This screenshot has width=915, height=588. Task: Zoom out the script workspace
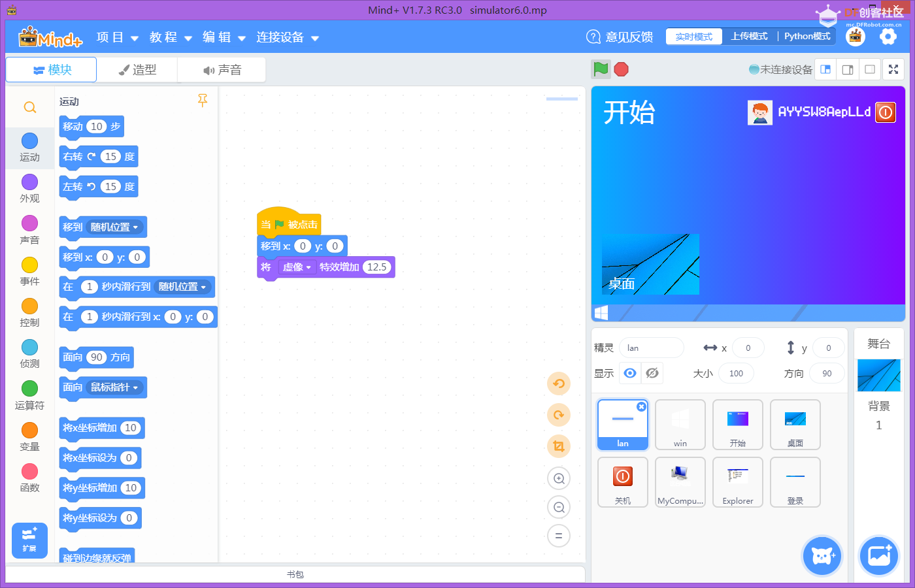(x=559, y=507)
